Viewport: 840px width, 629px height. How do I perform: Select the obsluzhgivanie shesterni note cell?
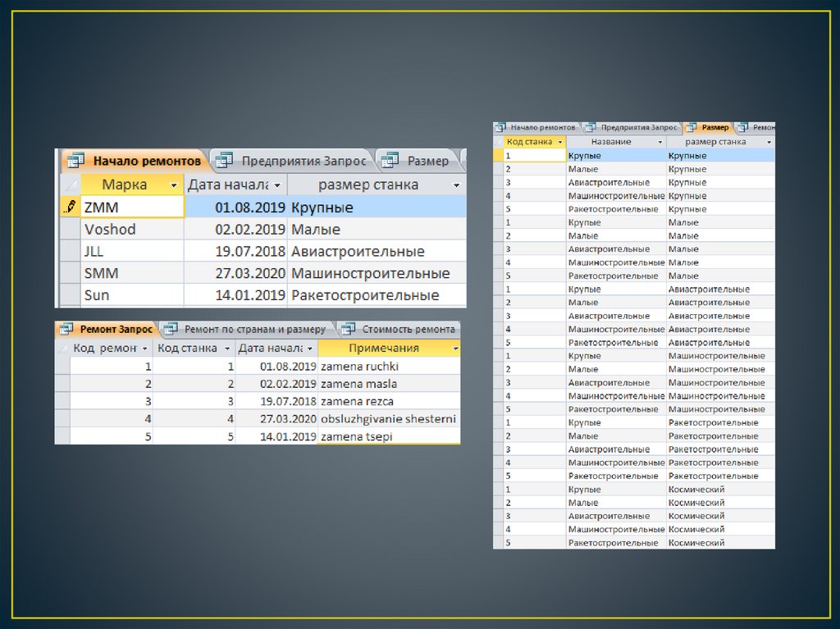[x=389, y=419]
